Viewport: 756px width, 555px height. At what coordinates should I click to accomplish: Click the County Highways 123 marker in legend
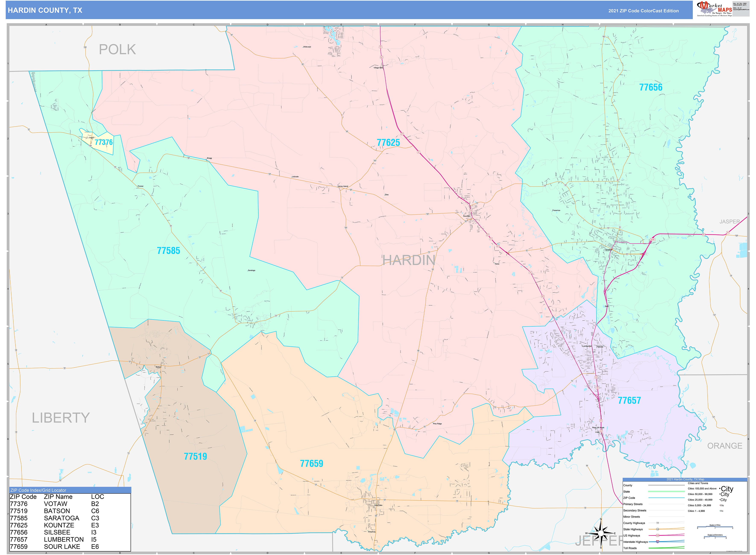click(x=658, y=523)
